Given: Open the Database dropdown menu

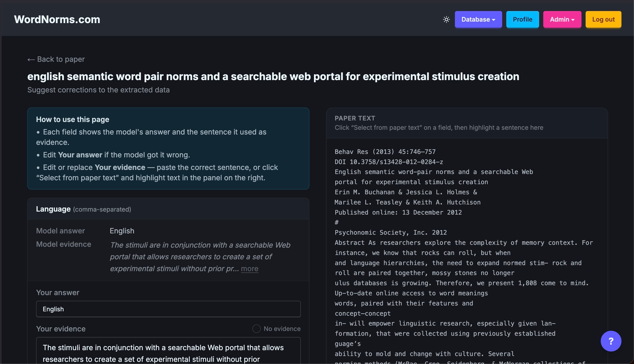Looking at the screenshot, I should (x=478, y=19).
